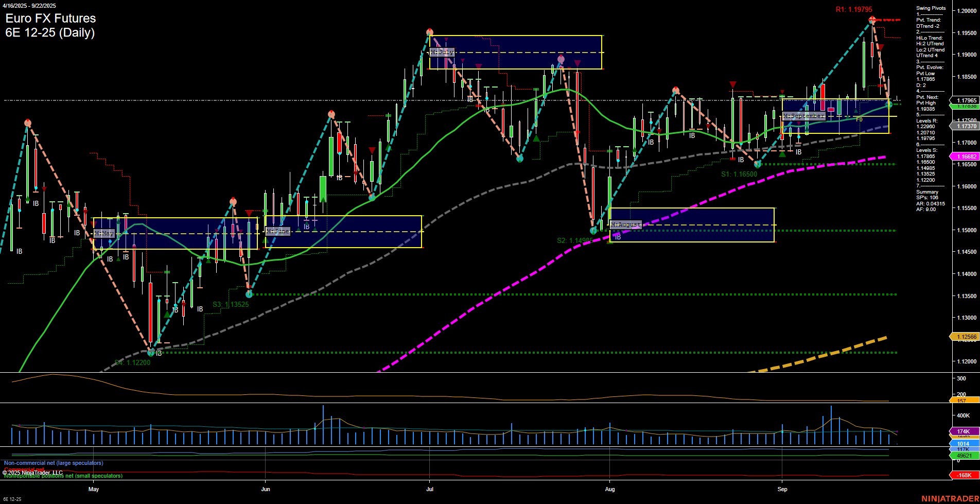This screenshot has width=980, height=504.
Task: Expand the Summary section in the Swing Pivots panel
Action: point(927,191)
